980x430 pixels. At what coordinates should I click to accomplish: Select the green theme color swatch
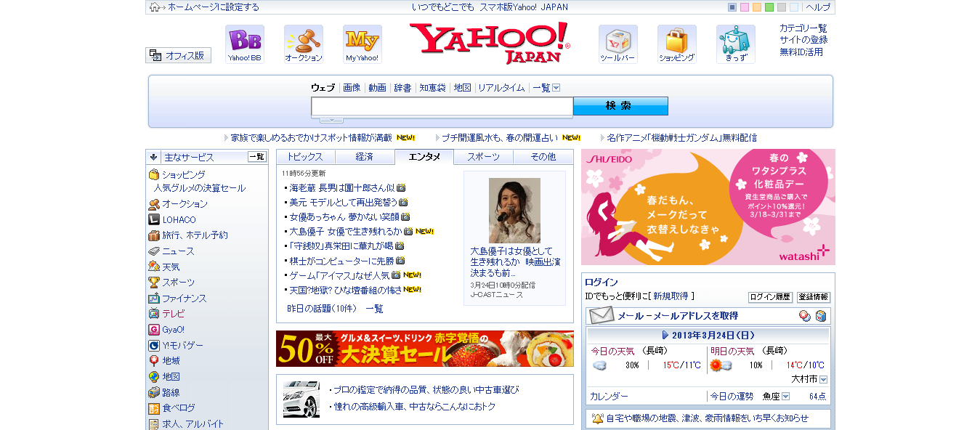(769, 7)
